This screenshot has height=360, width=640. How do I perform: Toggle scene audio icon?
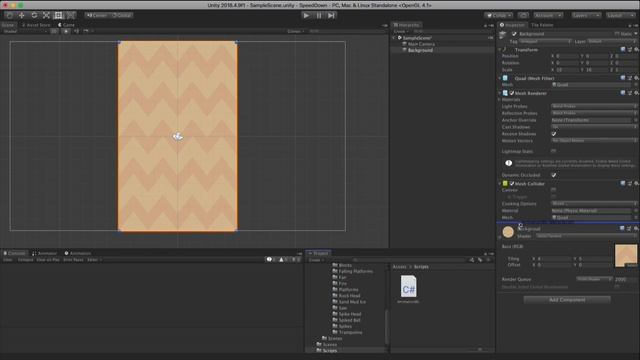pyautogui.click(x=76, y=31)
